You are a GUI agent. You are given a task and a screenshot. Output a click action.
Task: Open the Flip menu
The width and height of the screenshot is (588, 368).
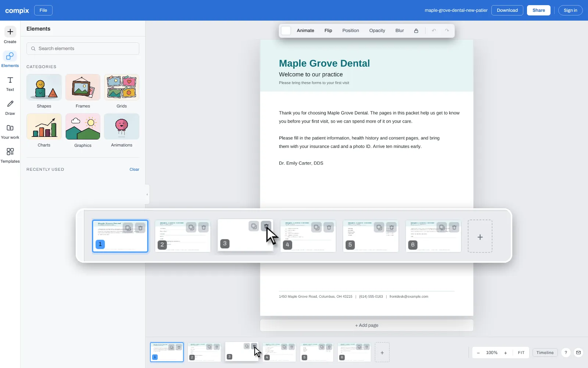(x=328, y=31)
